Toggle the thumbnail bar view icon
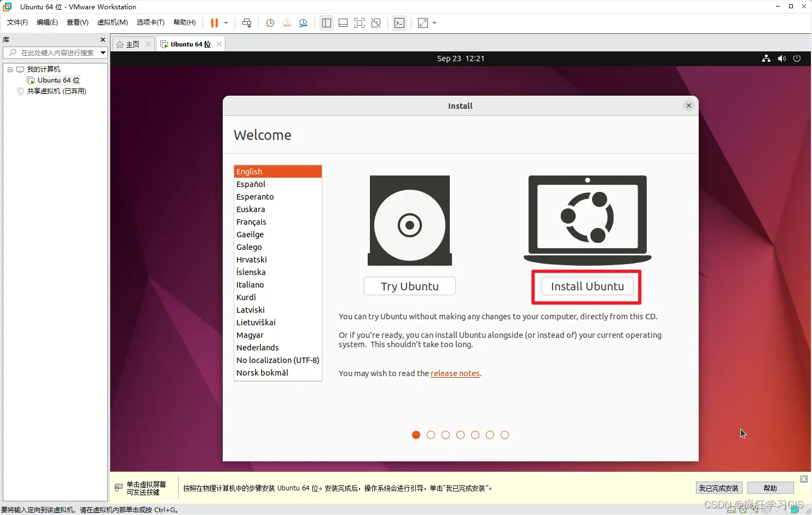Viewport: 812px width, 515px height. click(343, 23)
